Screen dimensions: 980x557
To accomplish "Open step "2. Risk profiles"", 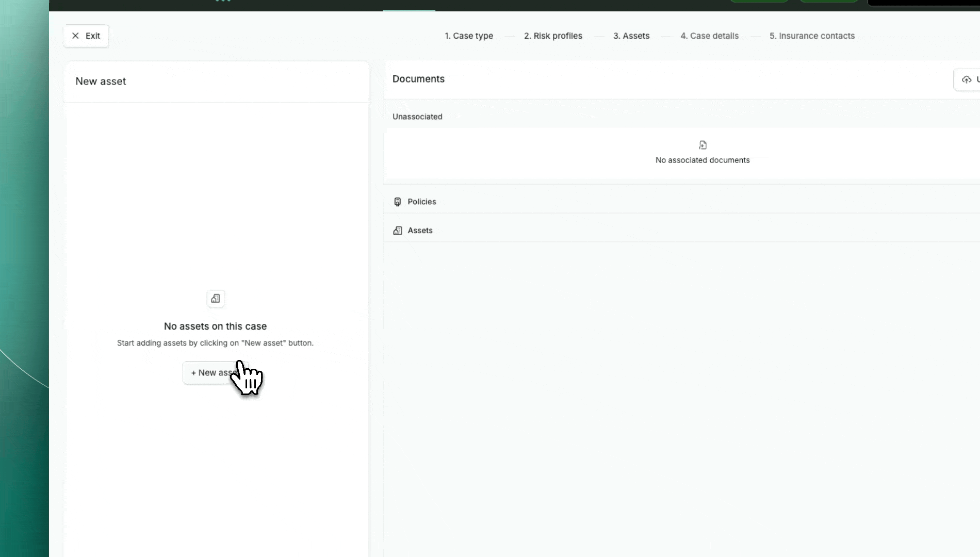I will [x=553, y=36].
